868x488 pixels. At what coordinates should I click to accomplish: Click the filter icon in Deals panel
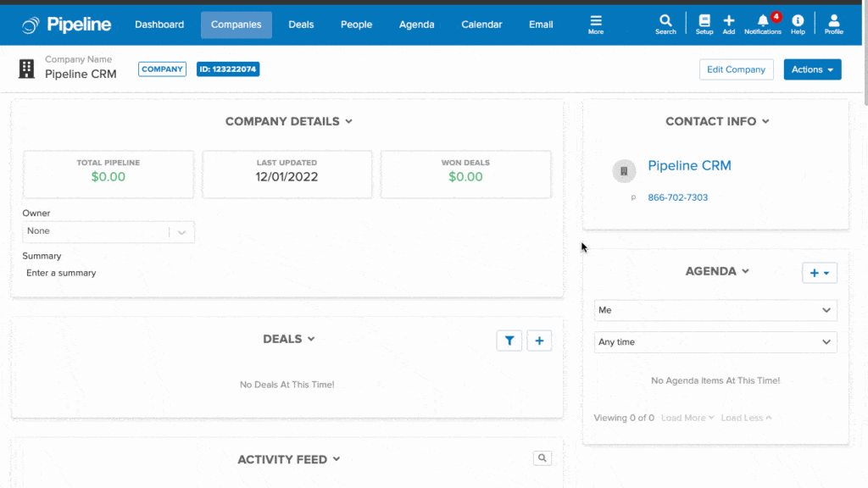pos(509,340)
